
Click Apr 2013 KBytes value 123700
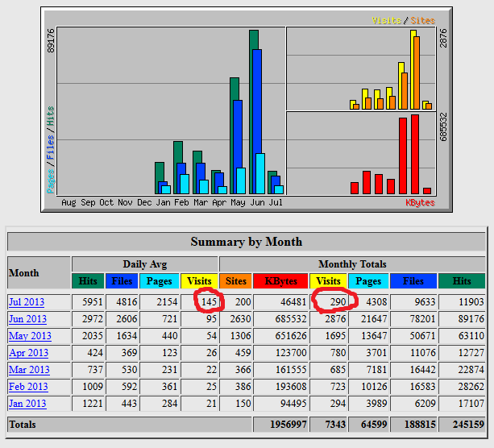pos(291,353)
